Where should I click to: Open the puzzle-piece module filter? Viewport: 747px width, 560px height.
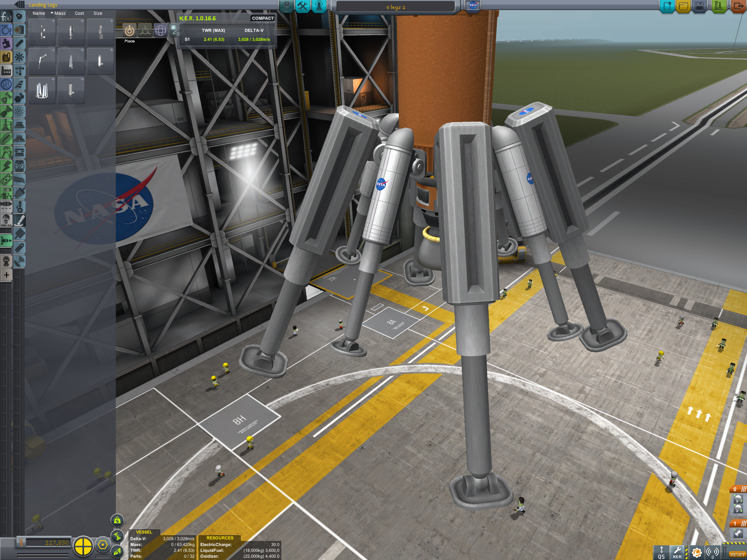tap(6, 43)
